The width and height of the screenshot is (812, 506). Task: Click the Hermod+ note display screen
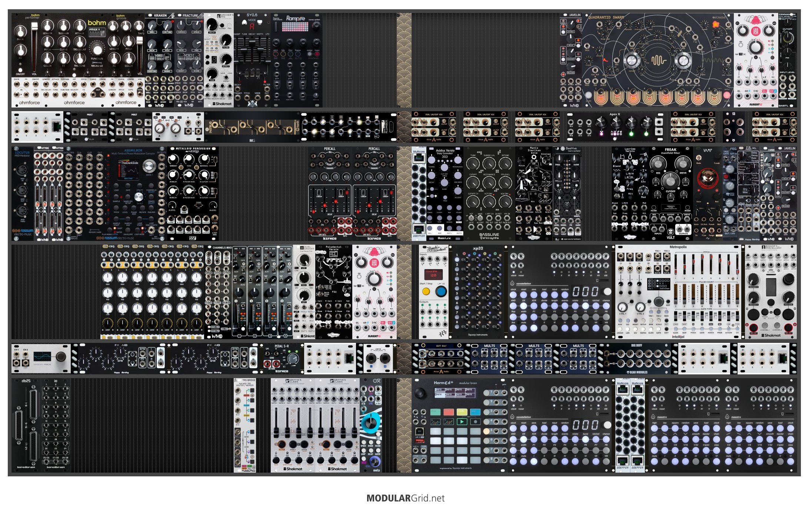coord(456,393)
